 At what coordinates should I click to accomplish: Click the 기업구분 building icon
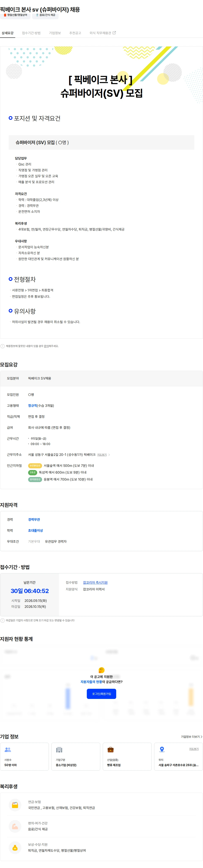click(x=59, y=750)
